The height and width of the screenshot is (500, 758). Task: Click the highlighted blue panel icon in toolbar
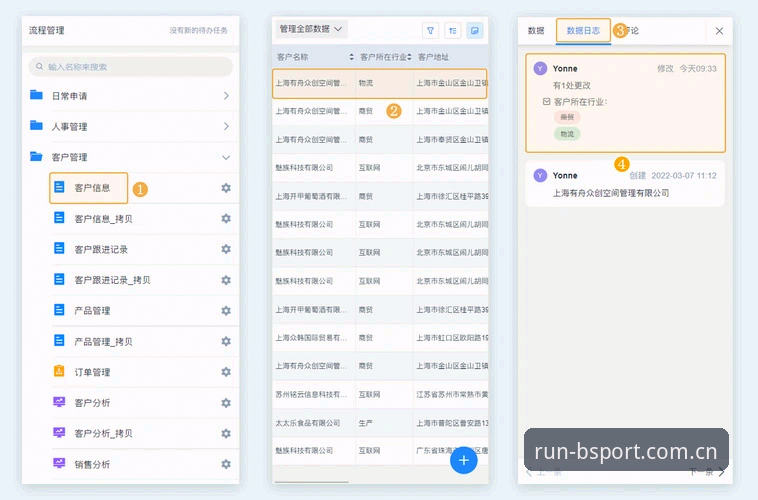coord(475,30)
